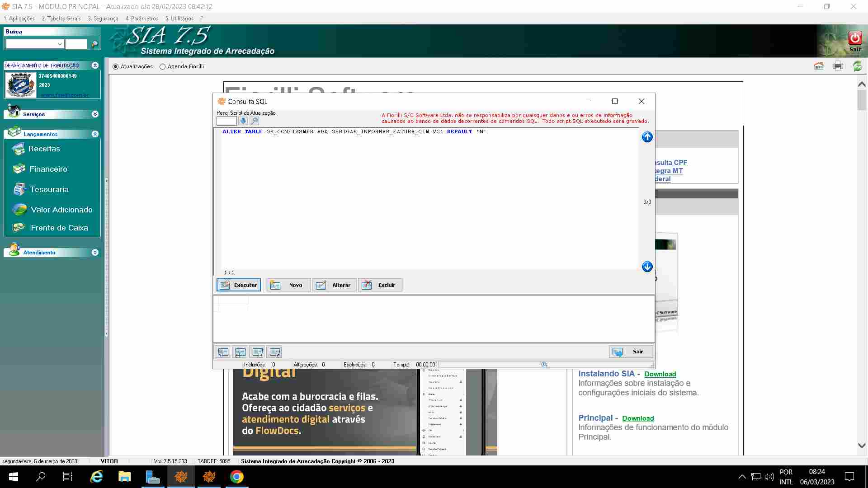Click the blue down arrow in SQL dialog
The width and height of the screenshot is (868, 488).
(x=647, y=267)
